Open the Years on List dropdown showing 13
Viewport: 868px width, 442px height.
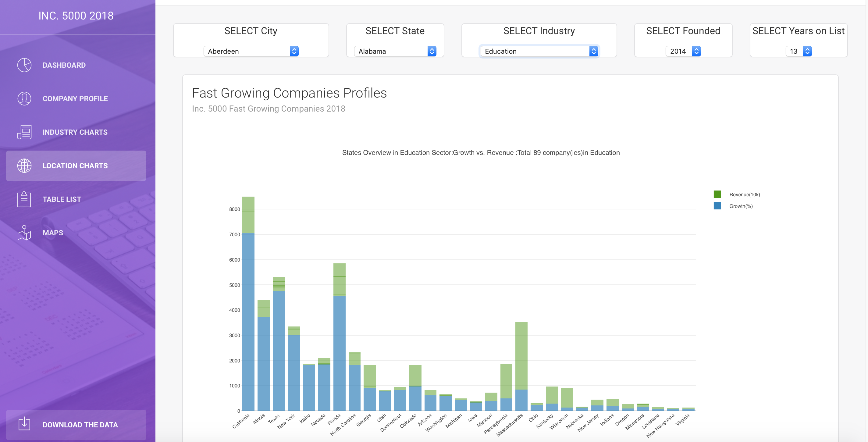[799, 51]
